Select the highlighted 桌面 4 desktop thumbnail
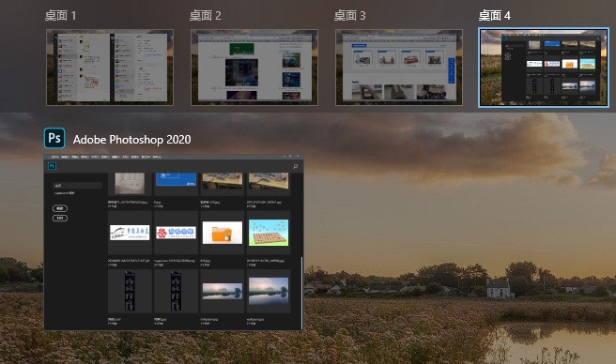The height and width of the screenshot is (364, 616). coord(544,68)
